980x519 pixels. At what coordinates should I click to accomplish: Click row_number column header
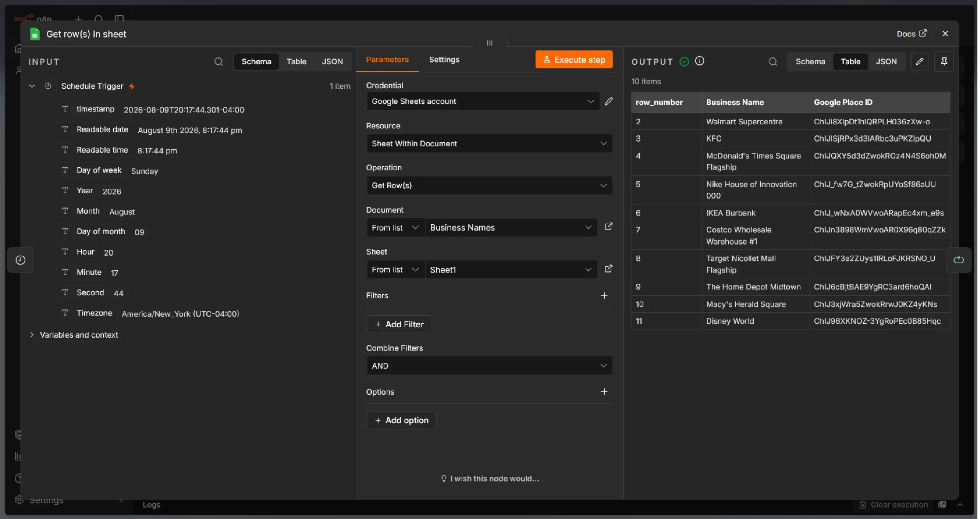(x=666, y=102)
